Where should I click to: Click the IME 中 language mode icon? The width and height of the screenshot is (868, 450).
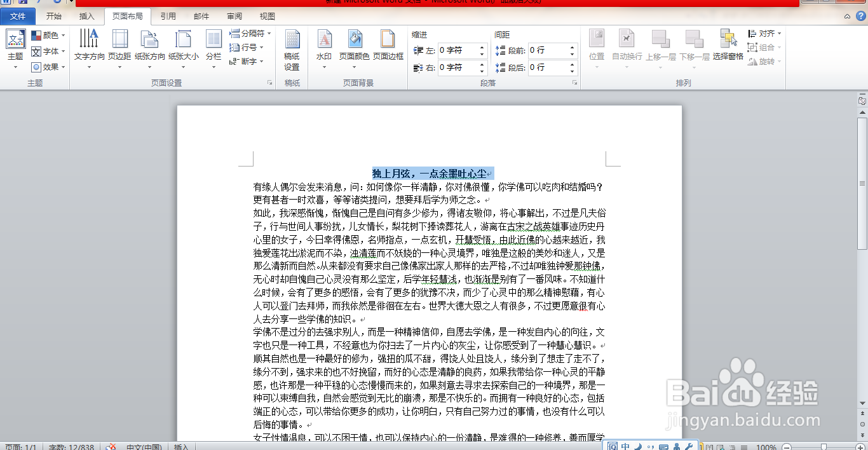626,447
